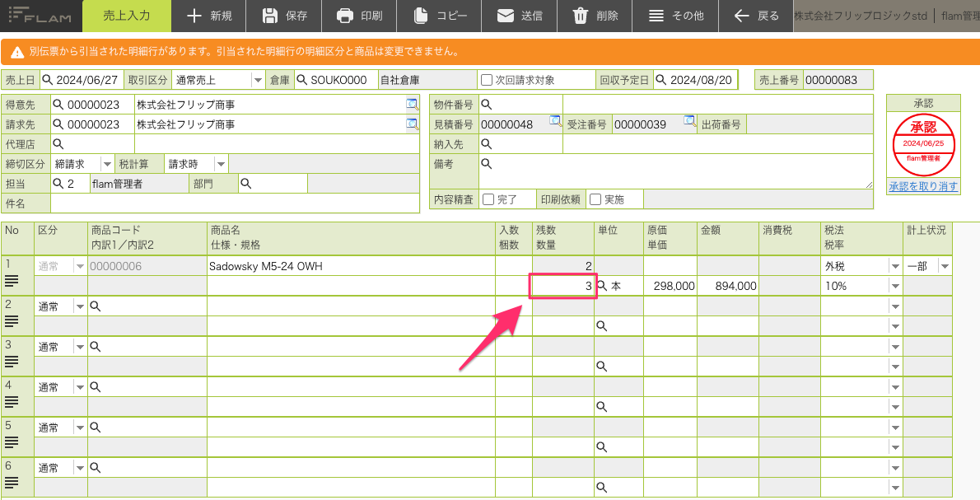The image size is (980, 500).
Task: Click the highlighted 数量 field showing 3
Action: (x=563, y=287)
